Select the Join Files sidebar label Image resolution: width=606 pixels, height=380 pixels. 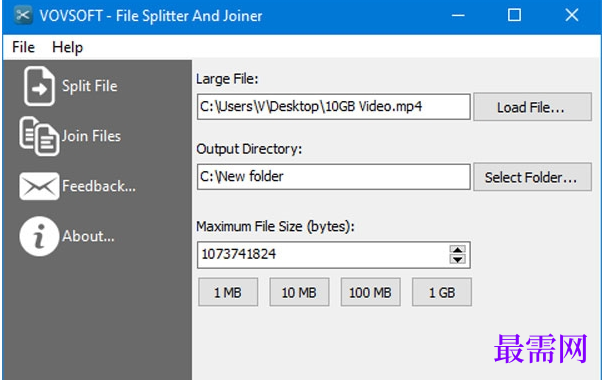91,136
